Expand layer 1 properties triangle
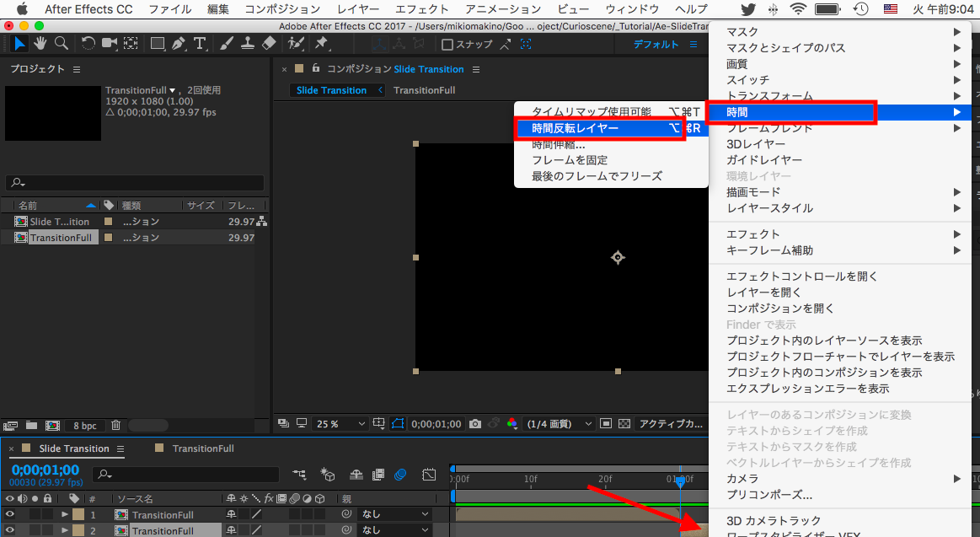 tap(65, 514)
